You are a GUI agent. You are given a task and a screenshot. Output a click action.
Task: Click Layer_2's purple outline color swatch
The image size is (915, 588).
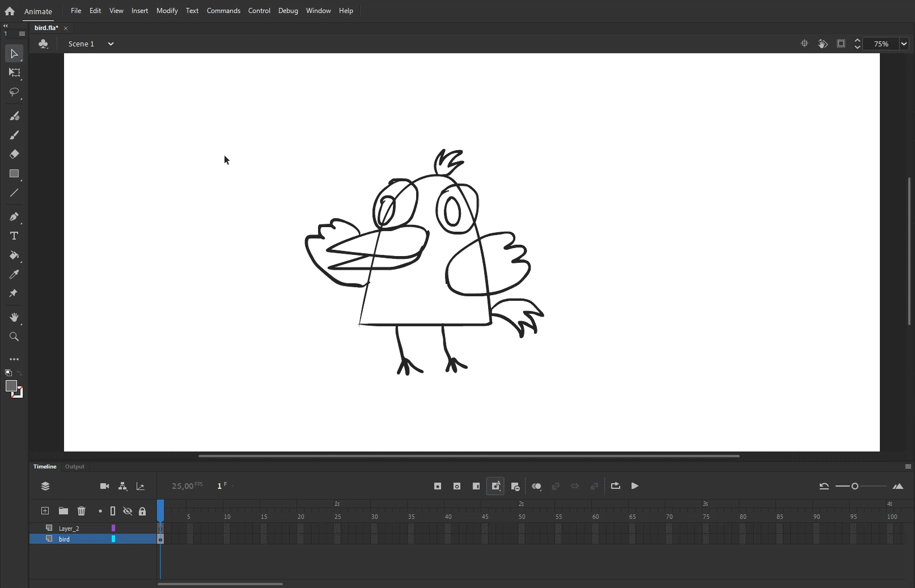click(113, 528)
